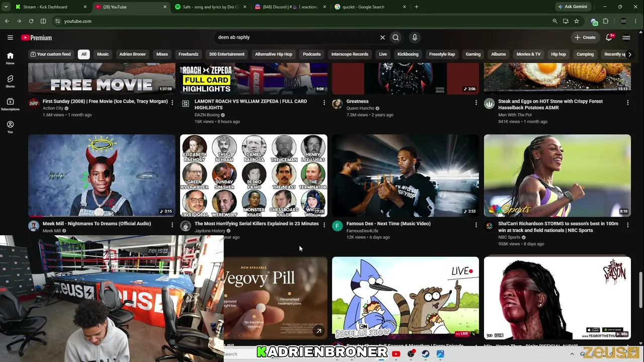Filter feed by the Adrien Broner chip
Viewport: 644px width, 362px height.
[x=132, y=54]
